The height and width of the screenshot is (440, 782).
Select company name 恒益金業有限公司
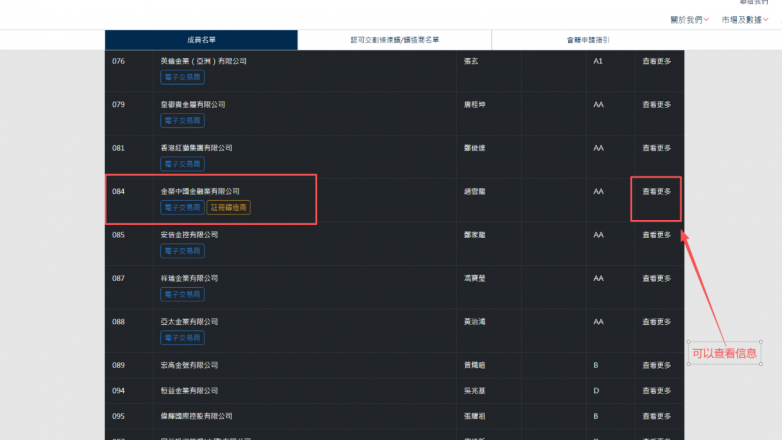click(x=189, y=391)
